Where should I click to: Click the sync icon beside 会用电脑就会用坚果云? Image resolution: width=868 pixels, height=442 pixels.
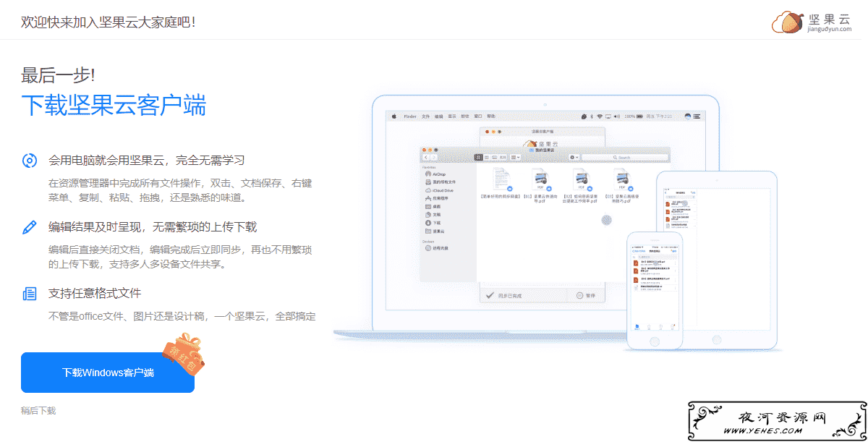click(x=30, y=160)
